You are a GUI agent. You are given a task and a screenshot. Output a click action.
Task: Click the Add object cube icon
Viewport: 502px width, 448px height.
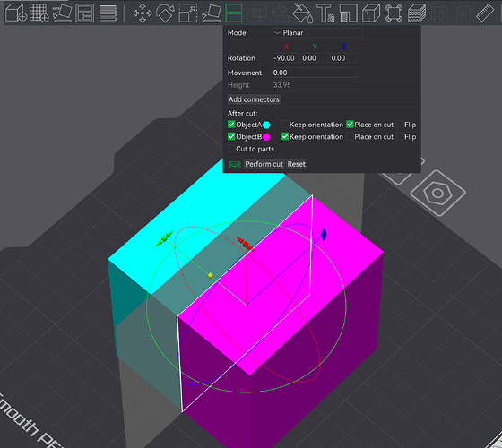(x=16, y=13)
